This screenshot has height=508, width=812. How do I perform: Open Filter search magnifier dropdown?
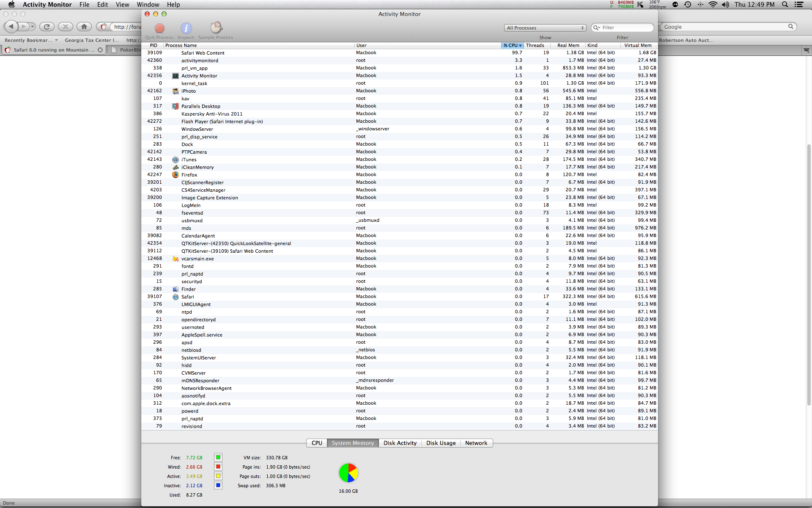597,28
